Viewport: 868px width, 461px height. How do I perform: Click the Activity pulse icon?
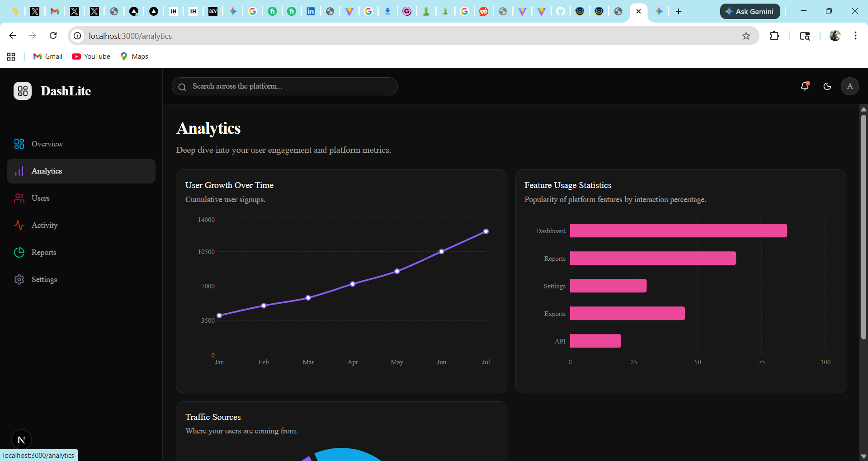tap(19, 225)
